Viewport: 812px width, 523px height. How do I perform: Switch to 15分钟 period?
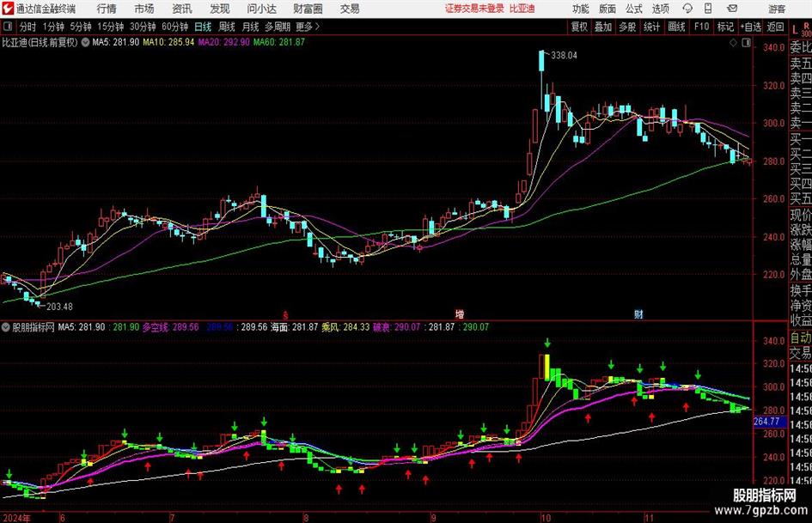(111, 27)
